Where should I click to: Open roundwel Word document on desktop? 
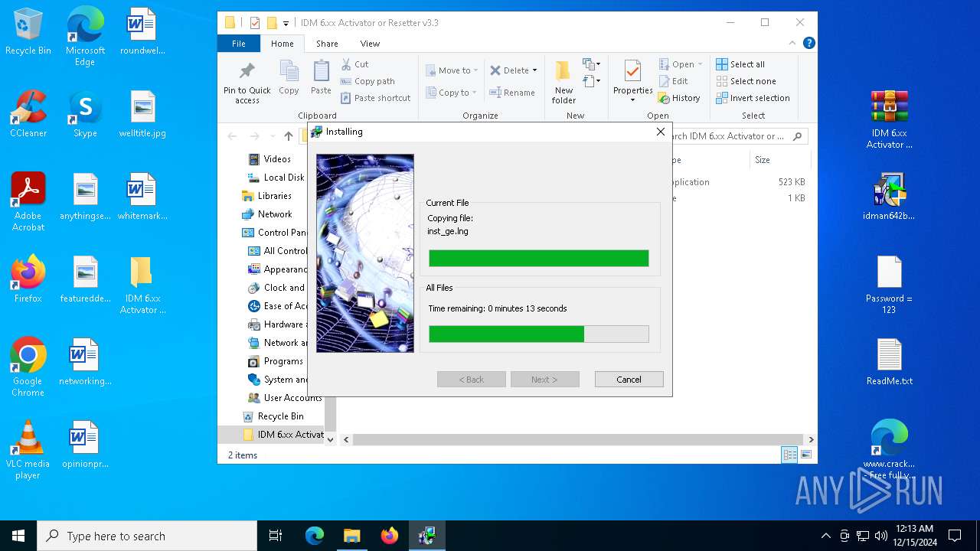[x=142, y=32]
